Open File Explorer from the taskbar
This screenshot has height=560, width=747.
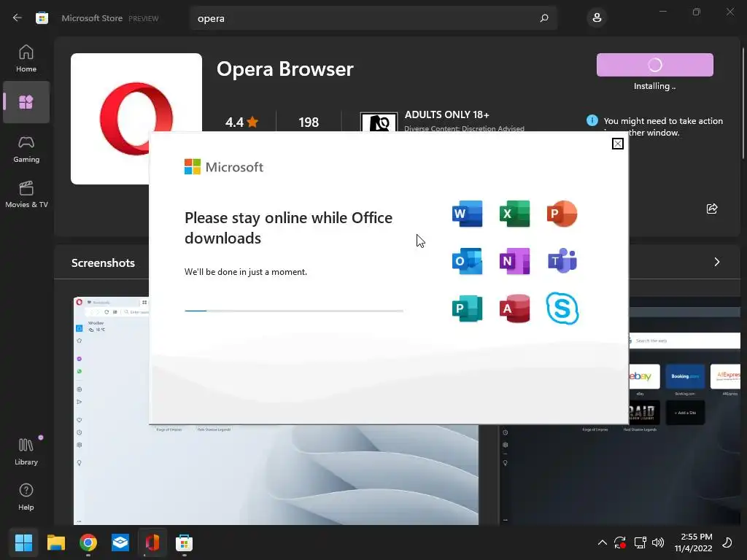(55, 542)
